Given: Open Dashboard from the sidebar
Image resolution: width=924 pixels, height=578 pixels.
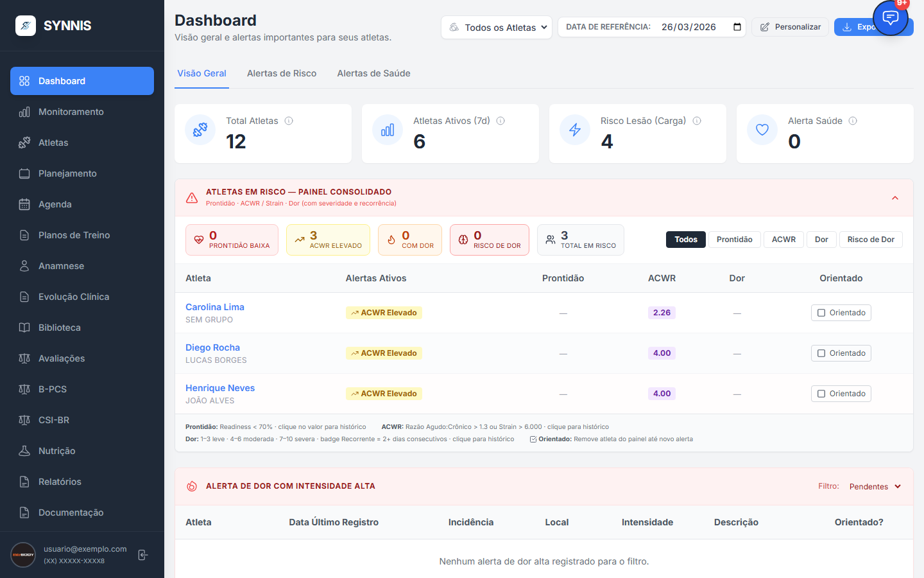Looking at the screenshot, I should (82, 81).
